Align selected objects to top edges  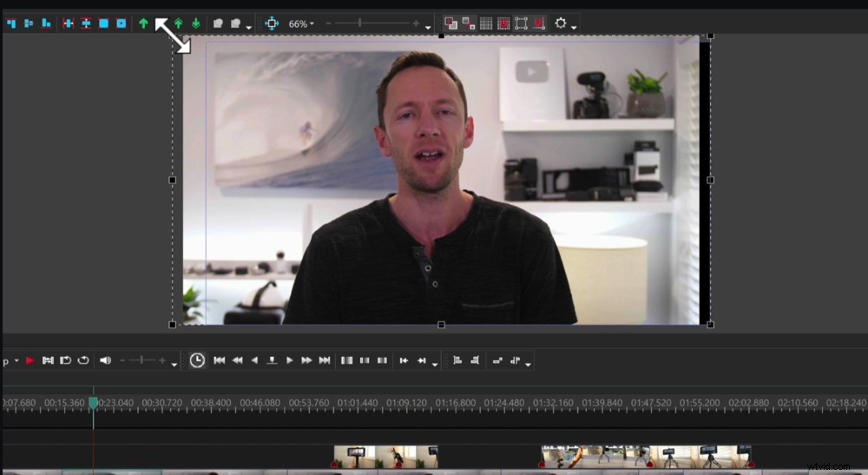tap(11, 23)
